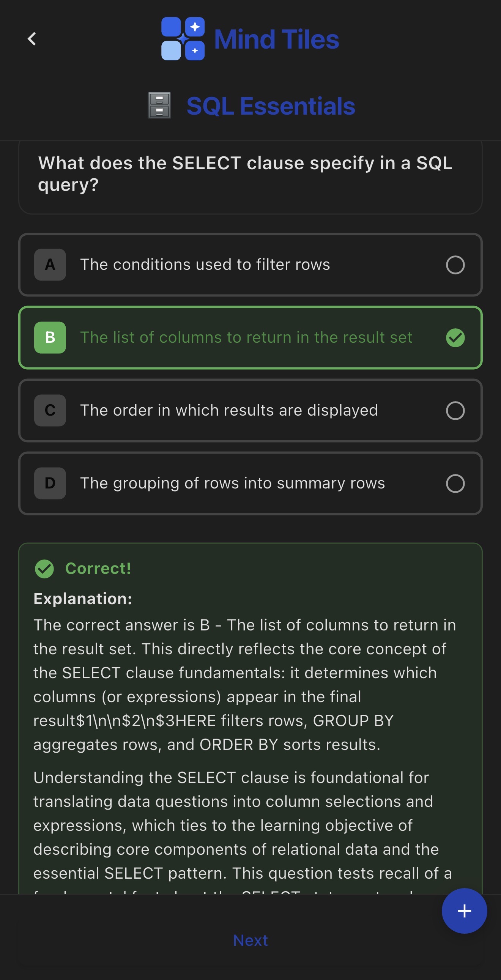Image resolution: width=501 pixels, height=980 pixels.
Task: Open the floating plus action button
Action: 464,911
